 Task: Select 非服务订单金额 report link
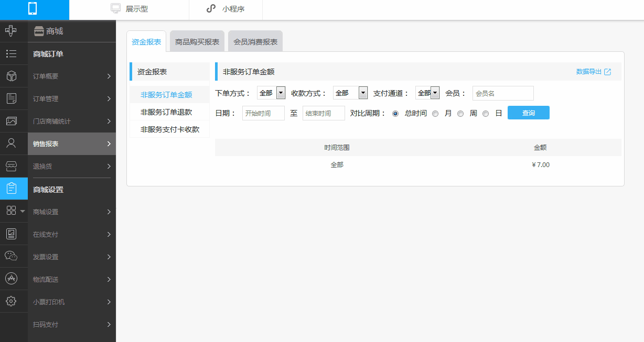(166, 95)
